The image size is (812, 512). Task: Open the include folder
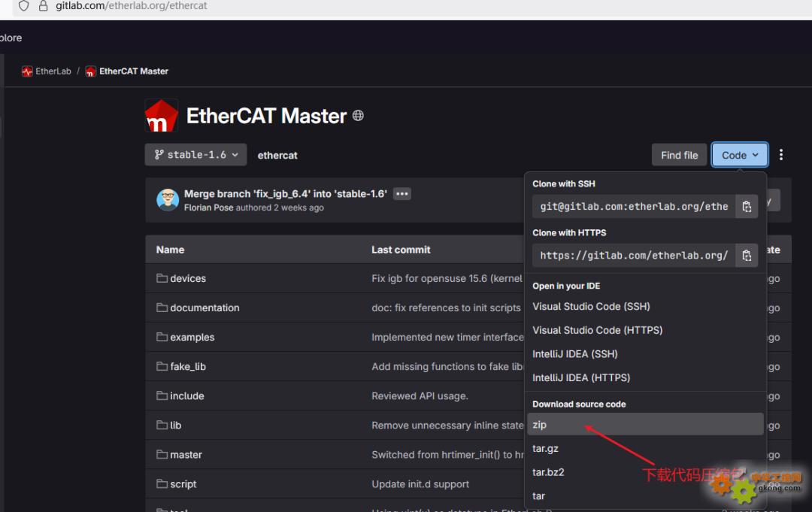click(187, 396)
